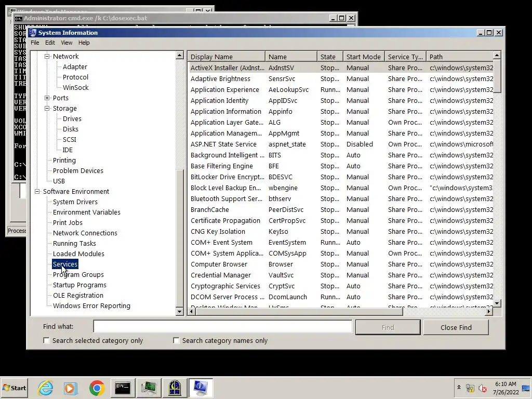This screenshot has height=399, width=532.
Task: Switch to the Command Prompt taskbar icon
Action: [x=123, y=388]
